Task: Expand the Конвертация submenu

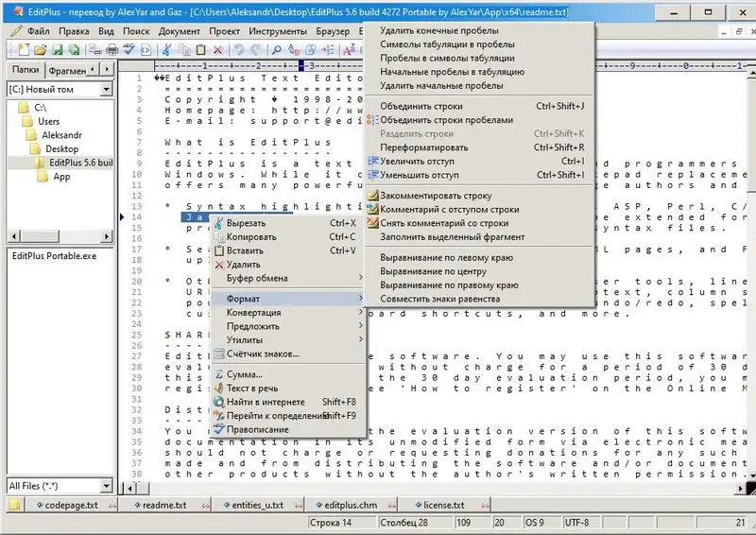Action: (287, 312)
